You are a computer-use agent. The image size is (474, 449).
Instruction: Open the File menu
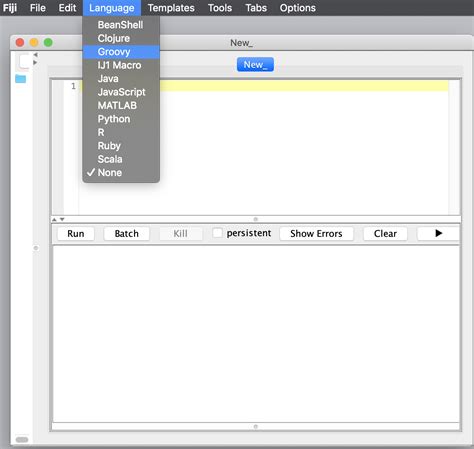[x=38, y=8]
